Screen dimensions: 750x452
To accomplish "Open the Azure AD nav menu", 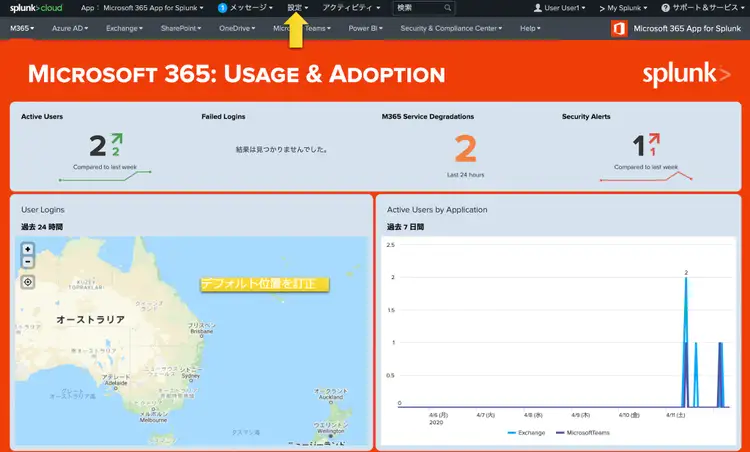I will [70, 28].
